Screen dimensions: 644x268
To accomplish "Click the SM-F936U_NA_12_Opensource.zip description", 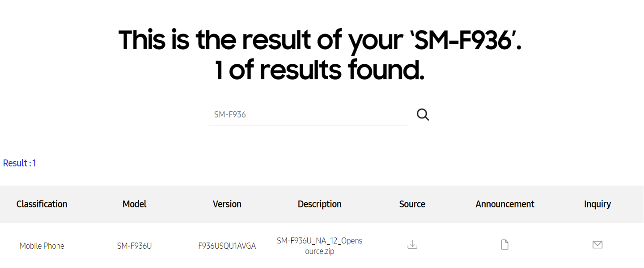I will pos(320,246).
